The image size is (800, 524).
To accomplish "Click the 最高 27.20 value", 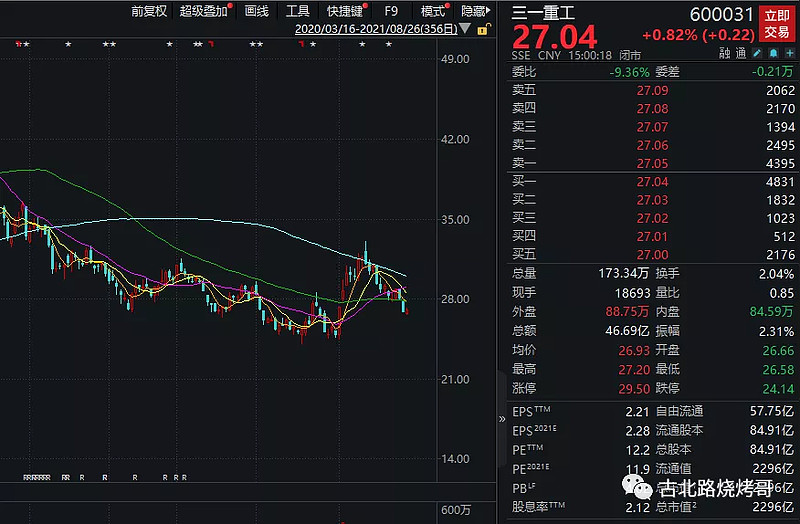I will 634,369.
